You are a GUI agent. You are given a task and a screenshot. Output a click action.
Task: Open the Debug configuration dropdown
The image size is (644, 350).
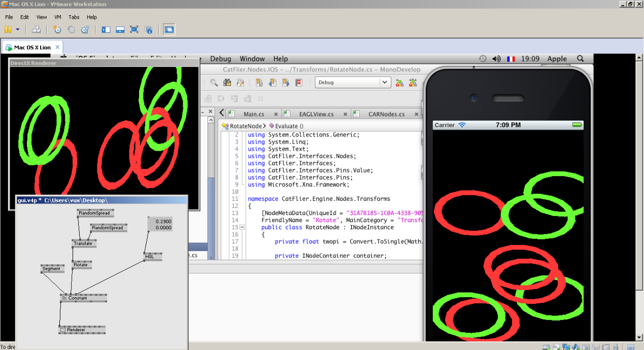coord(385,82)
